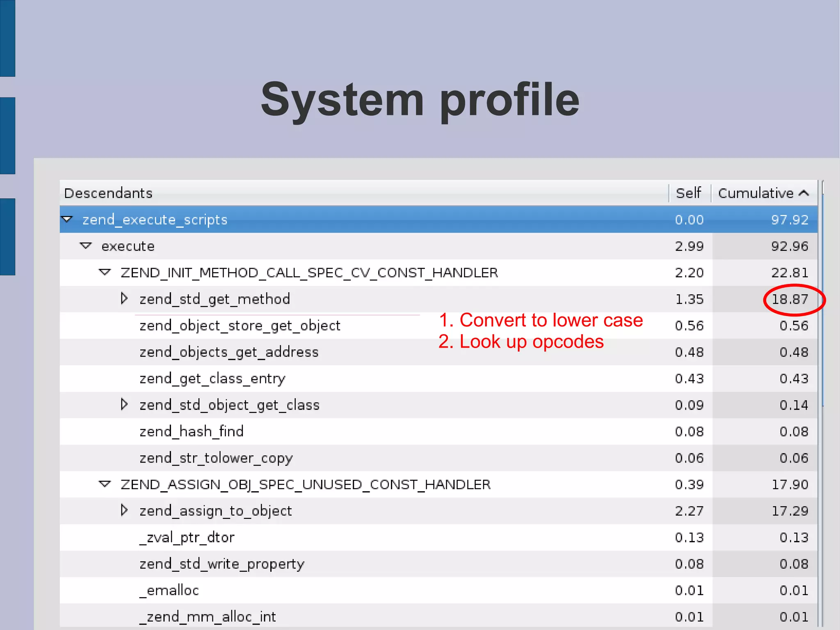This screenshot has width=840, height=630.
Task: Expand zend_std_object_get_class disclosure triangle
Action: point(124,405)
